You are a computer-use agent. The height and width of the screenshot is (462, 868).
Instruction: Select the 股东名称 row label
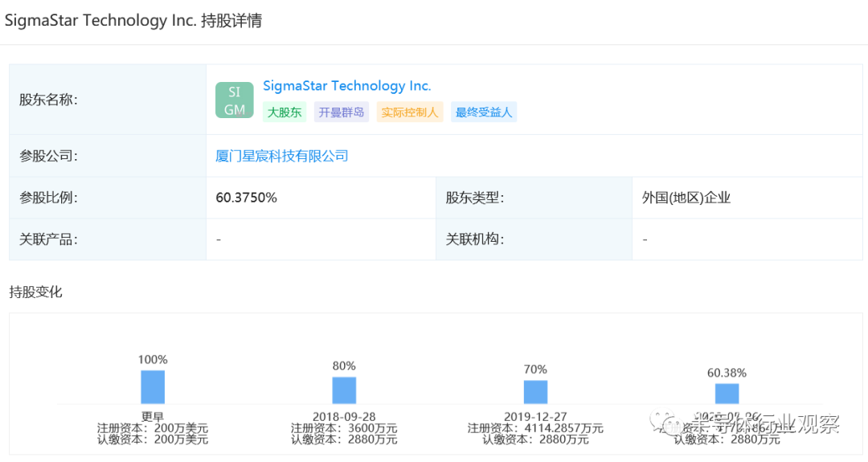pos(49,100)
